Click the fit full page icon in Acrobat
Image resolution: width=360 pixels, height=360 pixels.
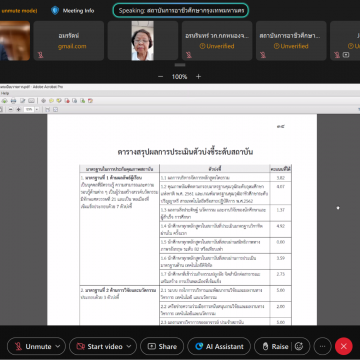[x=55, y=110]
